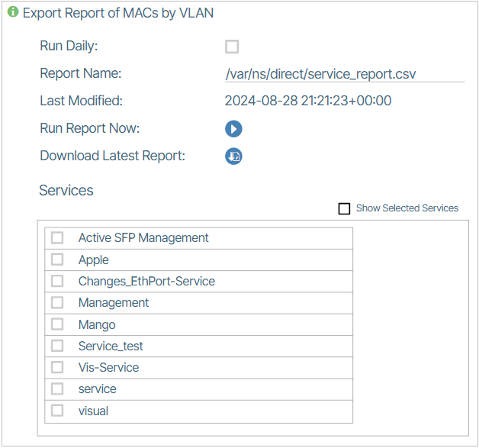Click the Run Report Now play icon

(x=233, y=129)
